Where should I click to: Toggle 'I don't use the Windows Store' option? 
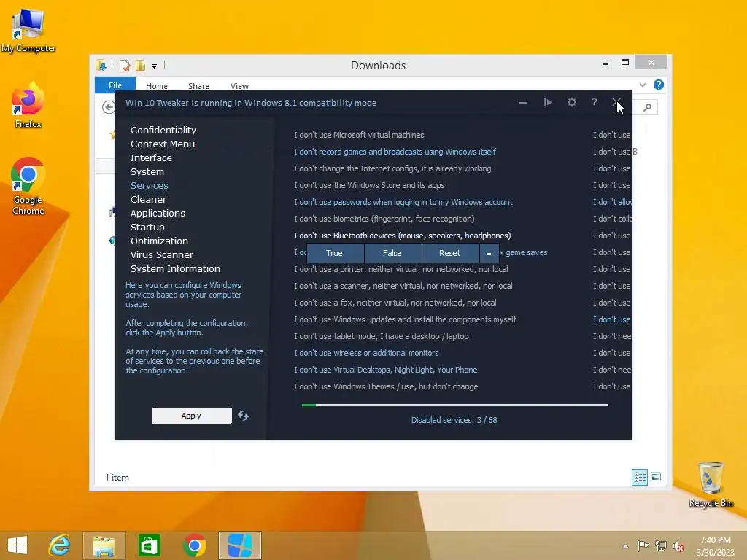[369, 184]
